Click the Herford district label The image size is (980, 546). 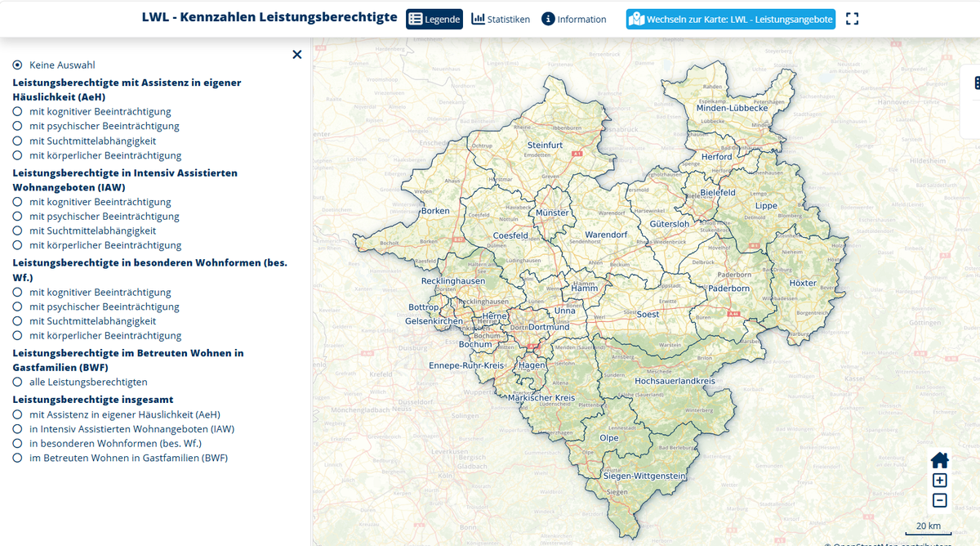[717, 157]
